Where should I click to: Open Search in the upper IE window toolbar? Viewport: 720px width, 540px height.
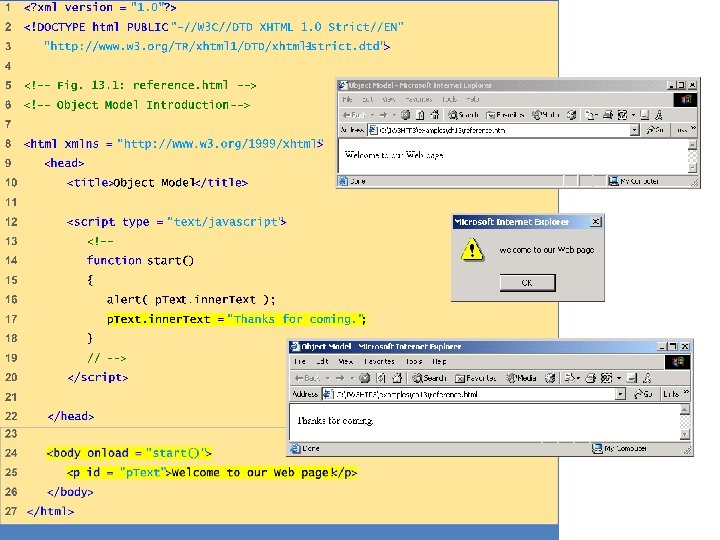[x=464, y=115]
